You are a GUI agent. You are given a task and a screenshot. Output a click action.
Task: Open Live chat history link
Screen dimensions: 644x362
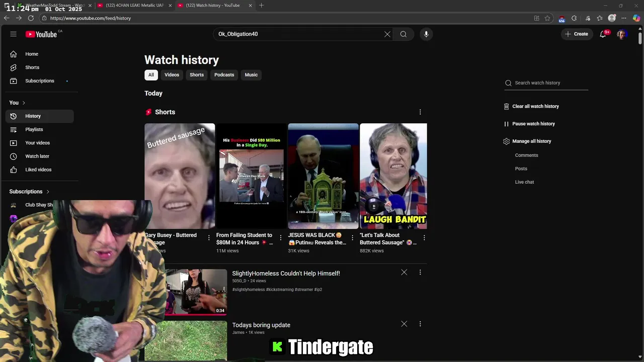pos(524,182)
